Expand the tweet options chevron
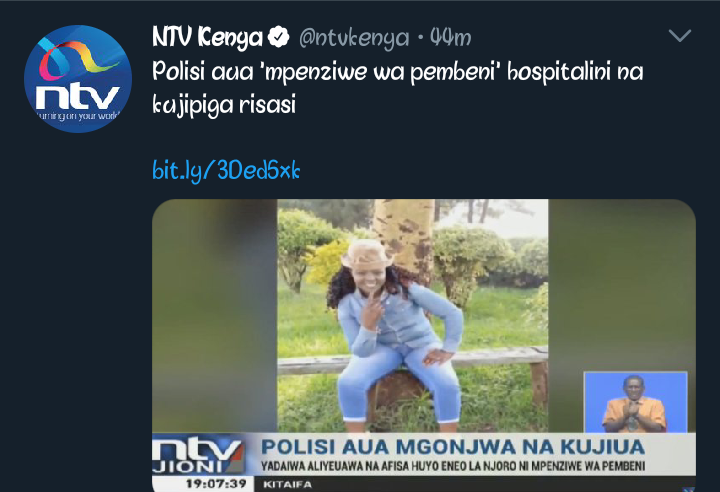The width and height of the screenshot is (720, 492). pyautogui.click(x=680, y=35)
